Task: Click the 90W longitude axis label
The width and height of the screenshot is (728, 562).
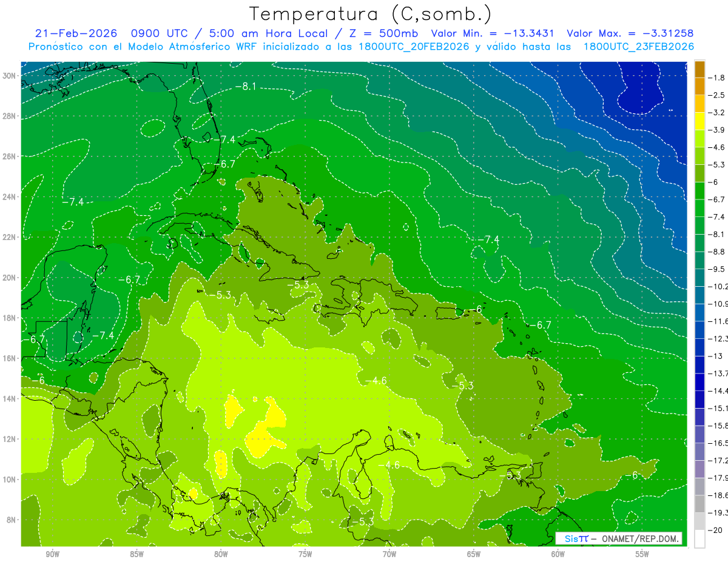Action: [x=53, y=554]
